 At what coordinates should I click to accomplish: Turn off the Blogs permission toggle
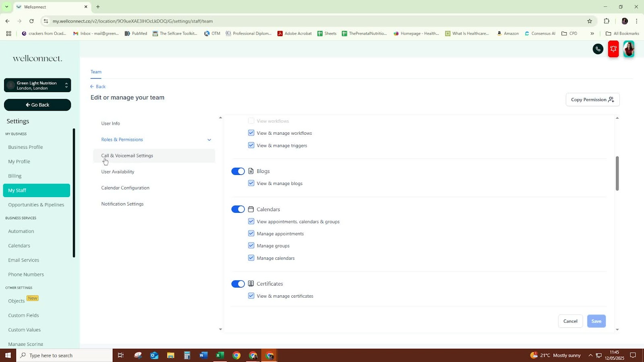click(238, 171)
